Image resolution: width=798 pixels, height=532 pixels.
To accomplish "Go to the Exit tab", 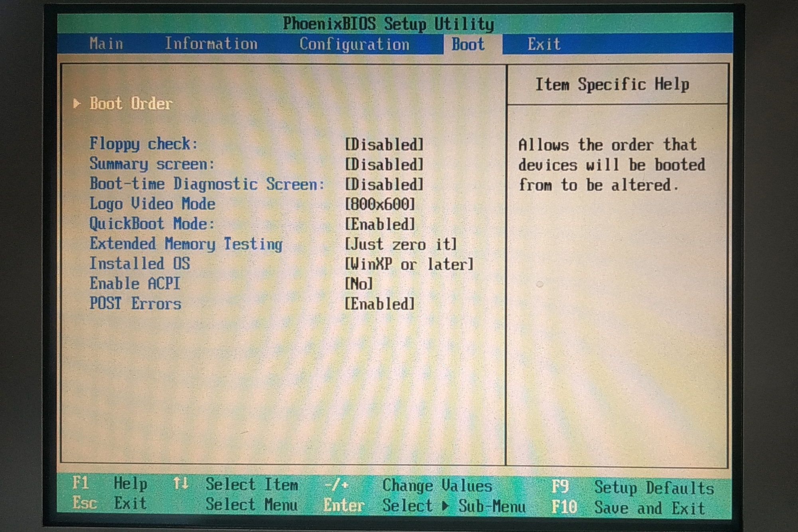I will [544, 44].
